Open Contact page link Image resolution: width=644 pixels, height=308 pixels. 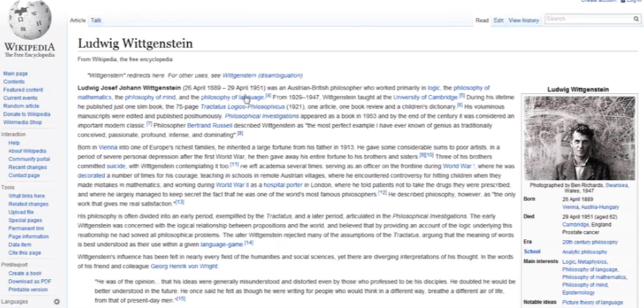pyautogui.click(x=24, y=176)
